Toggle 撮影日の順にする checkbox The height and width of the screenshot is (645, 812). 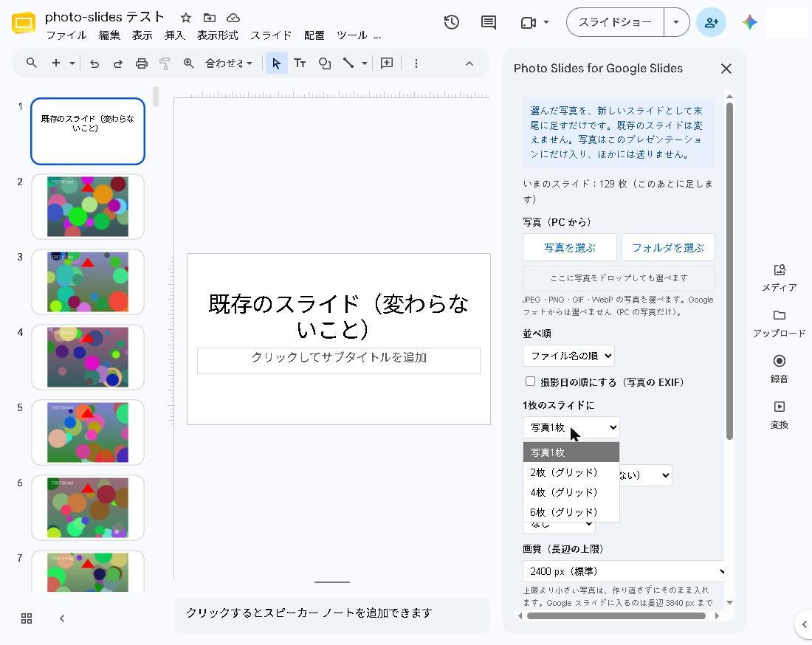click(530, 382)
